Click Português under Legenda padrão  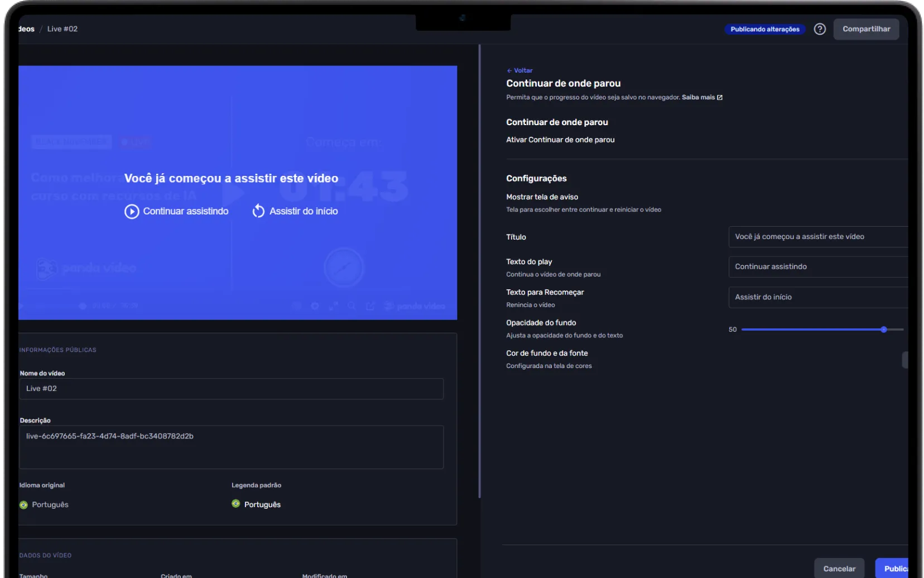click(262, 505)
